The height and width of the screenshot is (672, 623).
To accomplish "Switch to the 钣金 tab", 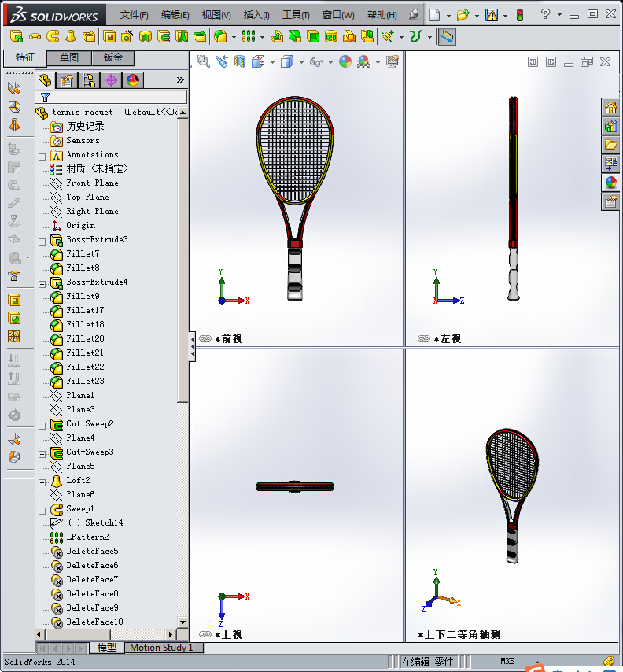I will point(113,57).
